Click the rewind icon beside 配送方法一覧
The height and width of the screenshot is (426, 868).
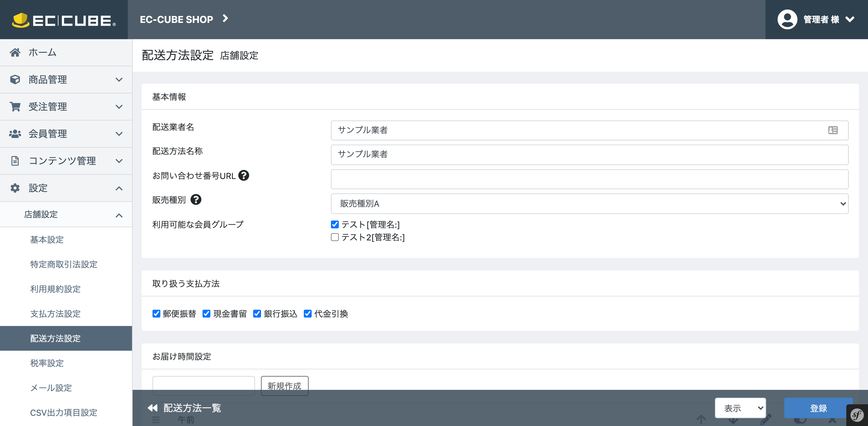[153, 408]
